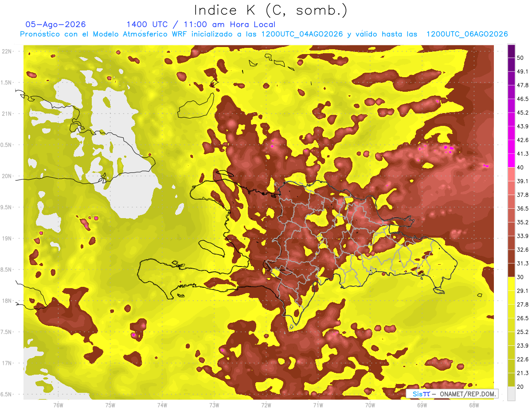Screen dimensions: 532x411
Task: Click the "17N" latitude label
Action: (7, 363)
